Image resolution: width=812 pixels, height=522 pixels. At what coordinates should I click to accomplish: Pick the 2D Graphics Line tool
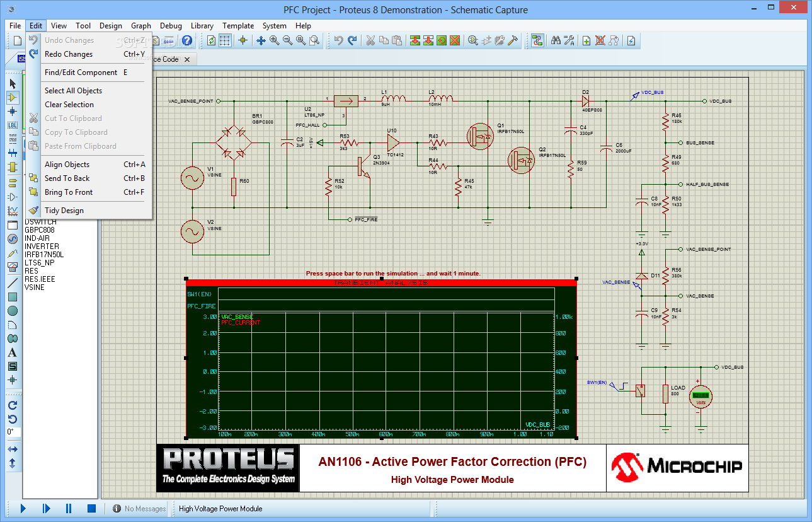click(x=13, y=283)
